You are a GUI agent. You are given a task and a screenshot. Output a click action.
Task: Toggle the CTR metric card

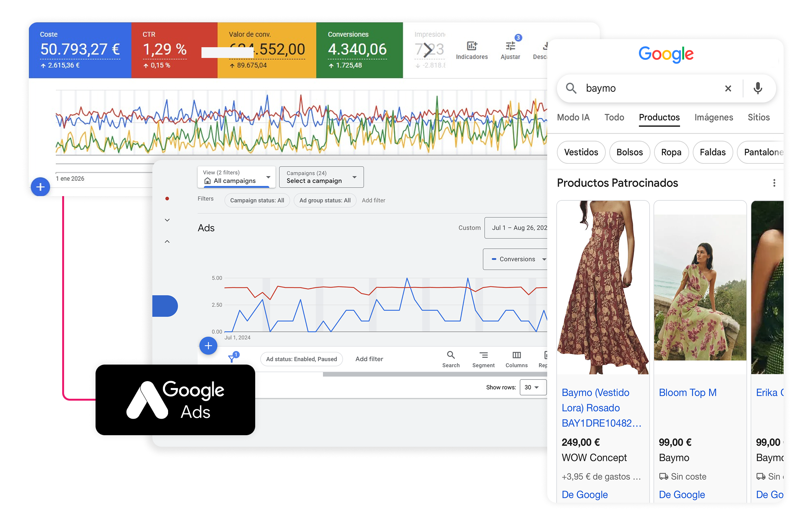[175, 50]
